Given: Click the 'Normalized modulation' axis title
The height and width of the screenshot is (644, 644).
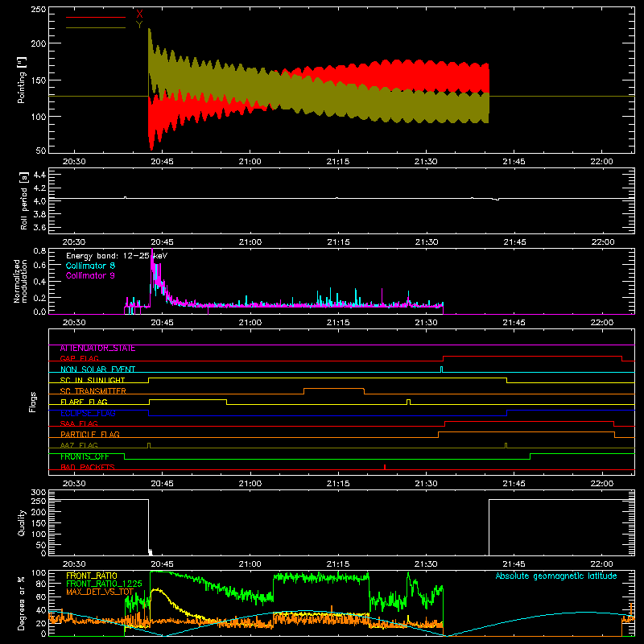Looking at the screenshot, I should [x=21, y=281].
